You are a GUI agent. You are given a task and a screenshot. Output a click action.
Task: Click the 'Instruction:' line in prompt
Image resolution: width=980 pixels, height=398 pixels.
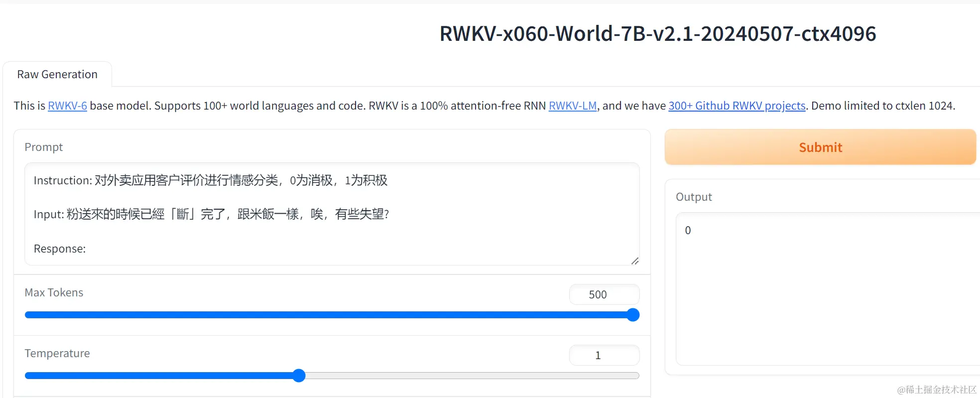(211, 180)
